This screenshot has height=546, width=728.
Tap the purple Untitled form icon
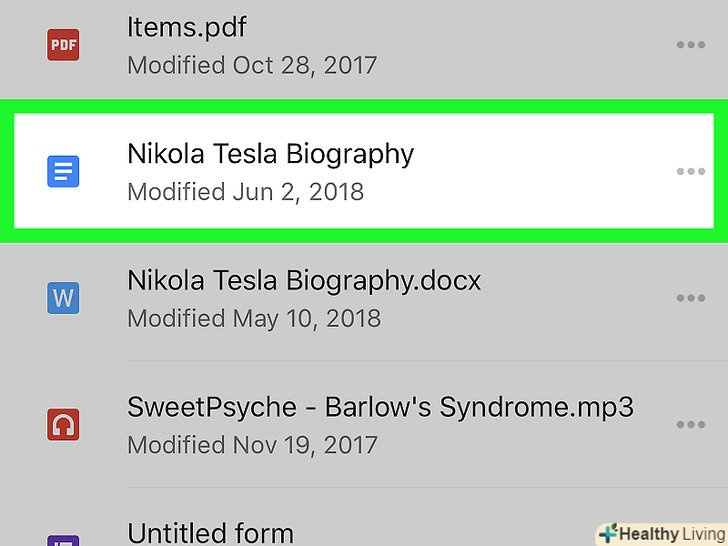point(64,538)
